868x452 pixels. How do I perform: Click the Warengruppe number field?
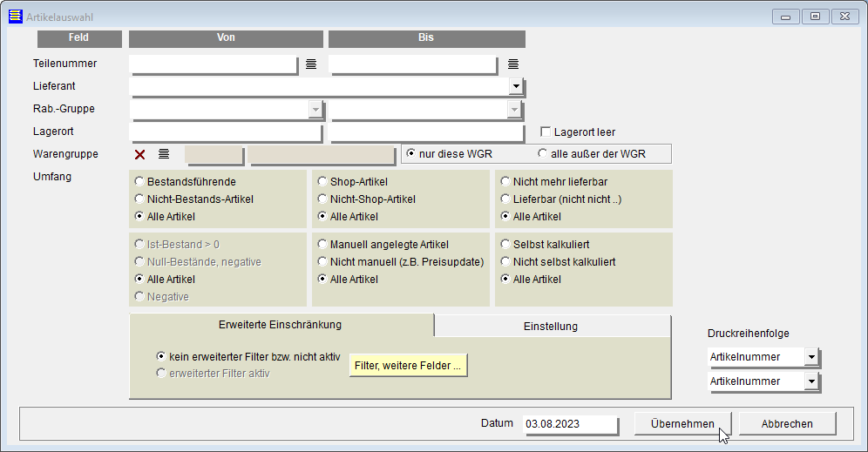pos(214,155)
